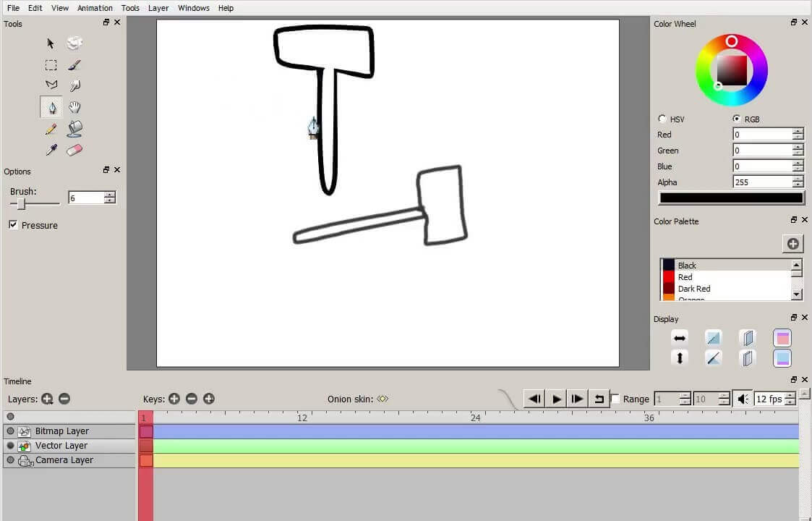This screenshot has height=521, width=812.
Task: Click the Red value input field
Action: (x=762, y=135)
